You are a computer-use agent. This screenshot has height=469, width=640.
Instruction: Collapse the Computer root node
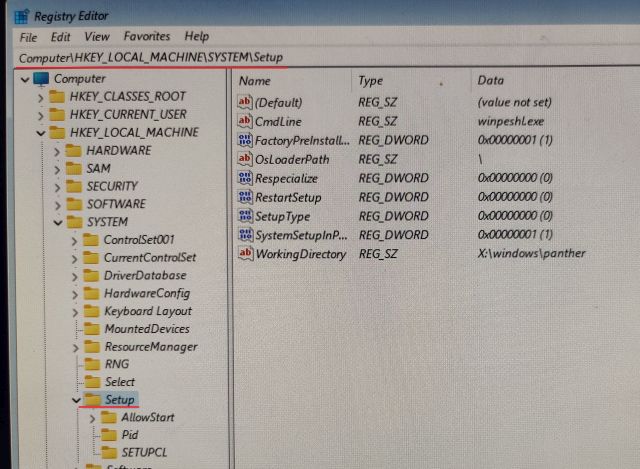25,79
